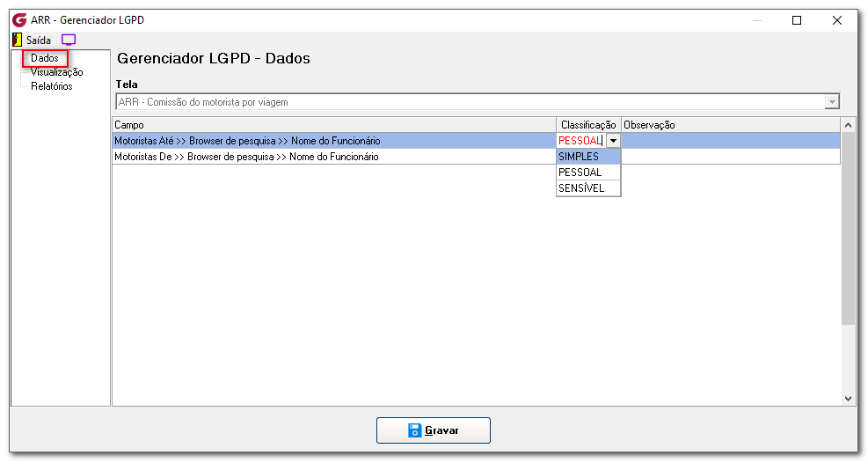Click the Gravar button

[x=434, y=430]
